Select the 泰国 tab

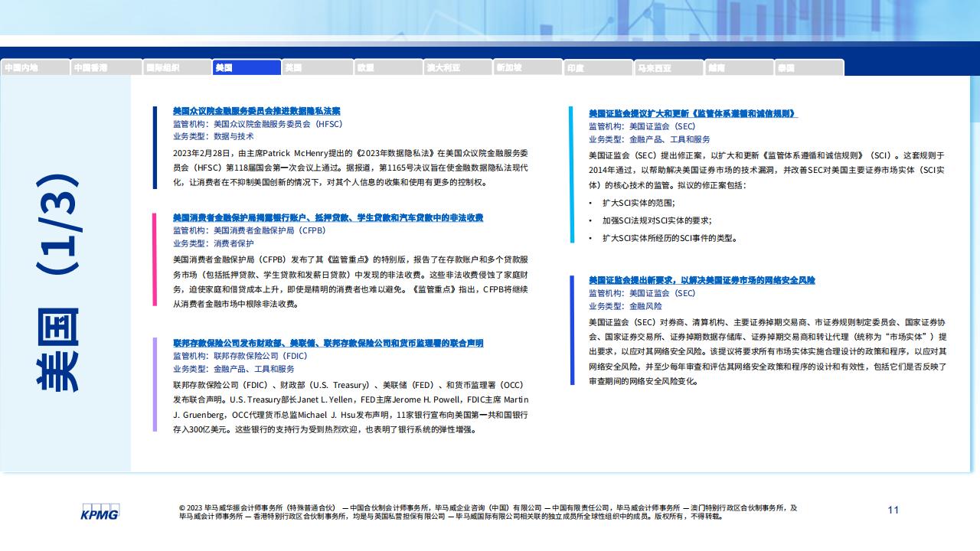(809, 67)
